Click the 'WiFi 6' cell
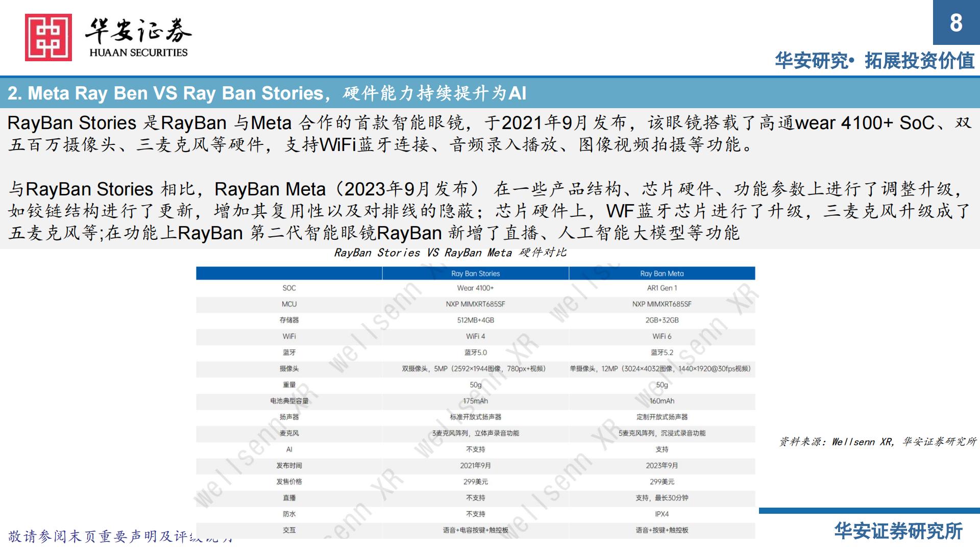This screenshot has width=980, height=551. [x=662, y=336]
